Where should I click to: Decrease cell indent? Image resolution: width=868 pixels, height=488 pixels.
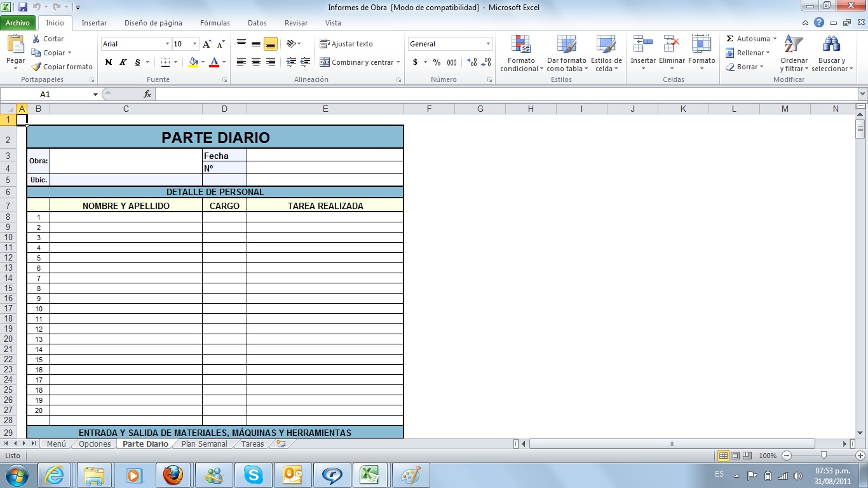291,62
